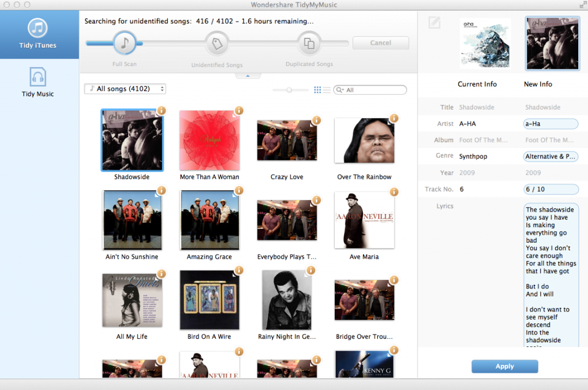Screen dimensions: 588x390
Task: Select the Ain't No Sunshine cover
Action: (x=132, y=220)
